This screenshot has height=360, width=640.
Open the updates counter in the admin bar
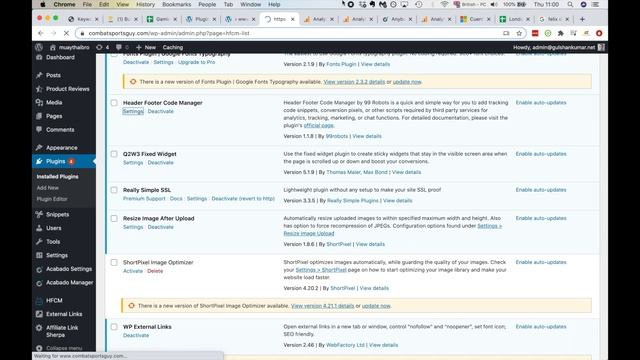point(103,47)
